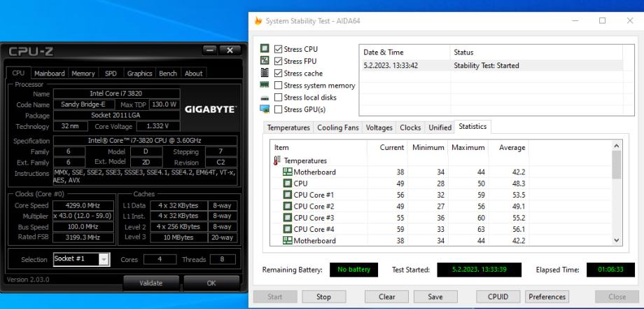Select the CPU Core #4 row label
644x309 pixels.
pyautogui.click(x=314, y=229)
